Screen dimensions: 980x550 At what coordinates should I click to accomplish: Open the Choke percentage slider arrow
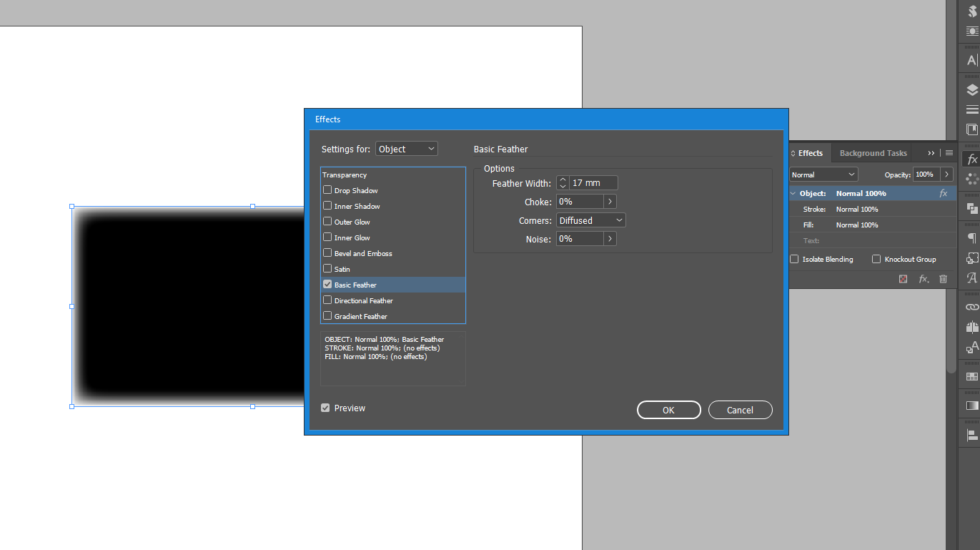(x=610, y=202)
